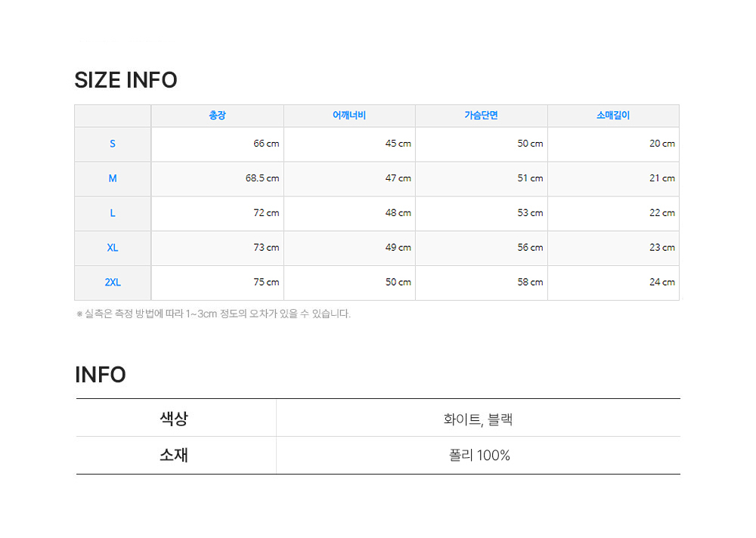Select the 소매길이 column header

pyautogui.click(x=612, y=116)
